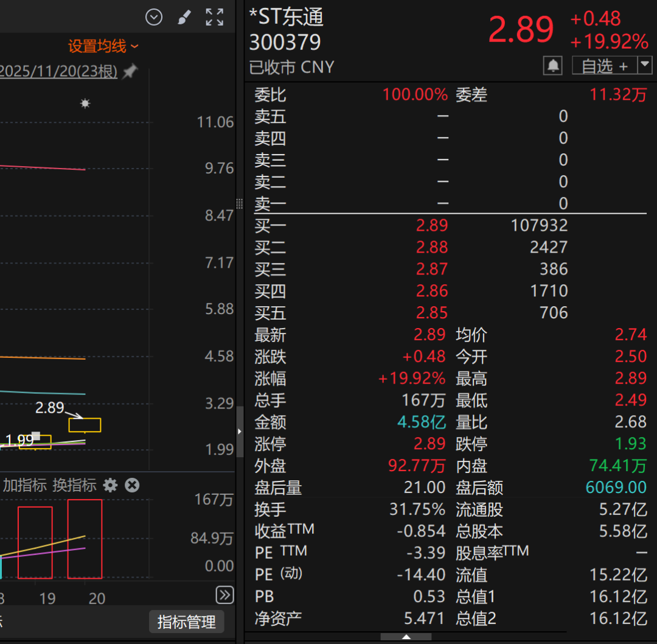657x644 pixels.
Task: Select 换手 turnover rate 31.75%
Action: (417, 509)
